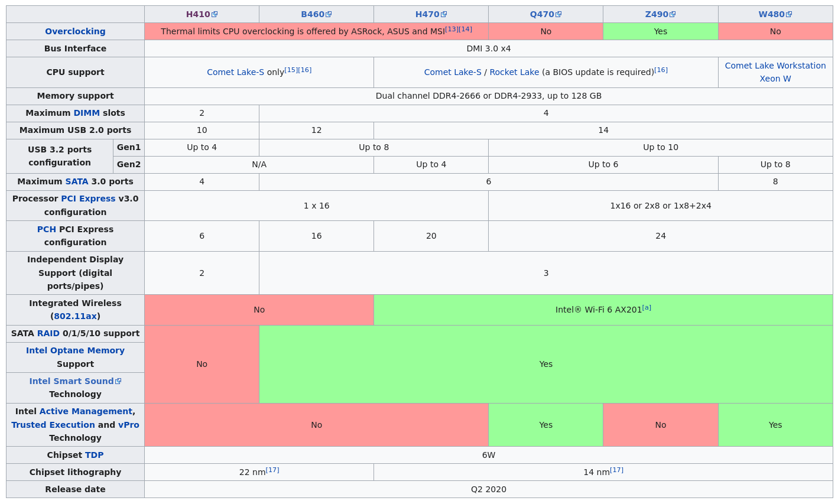Open citation [13] in Overclocking row
This screenshot has width=838, height=504.
coord(452,29)
